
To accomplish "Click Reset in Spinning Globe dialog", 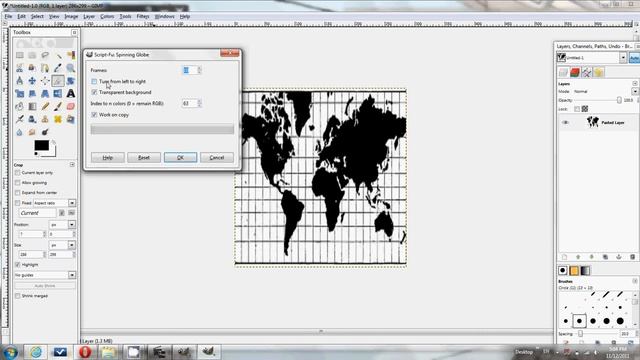I will [x=144, y=158].
